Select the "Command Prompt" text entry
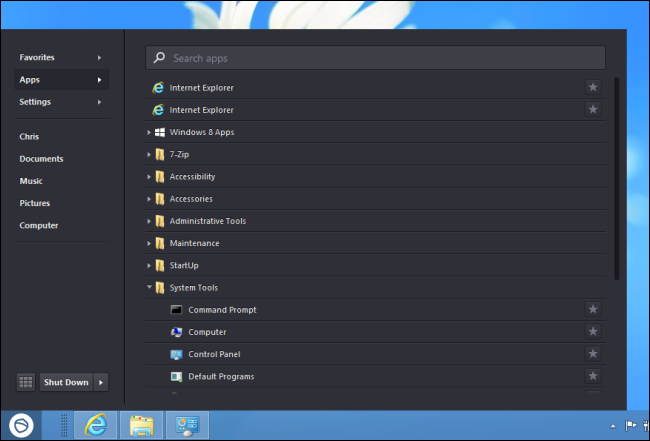 (222, 310)
